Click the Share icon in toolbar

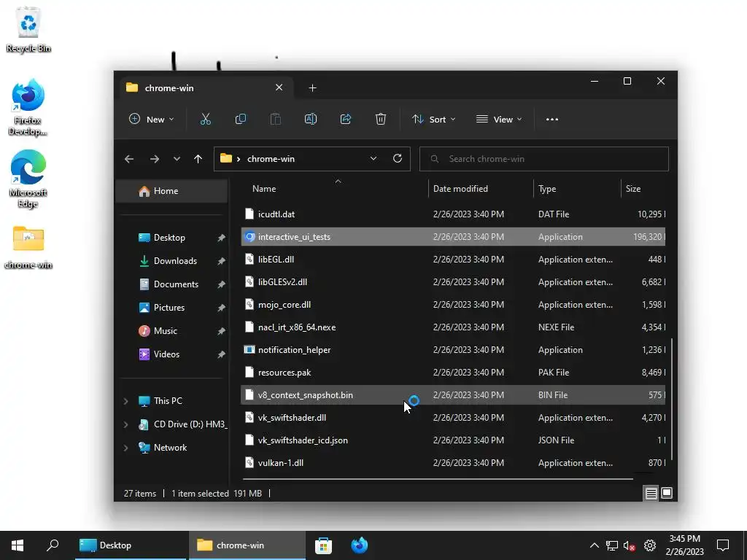(345, 119)
